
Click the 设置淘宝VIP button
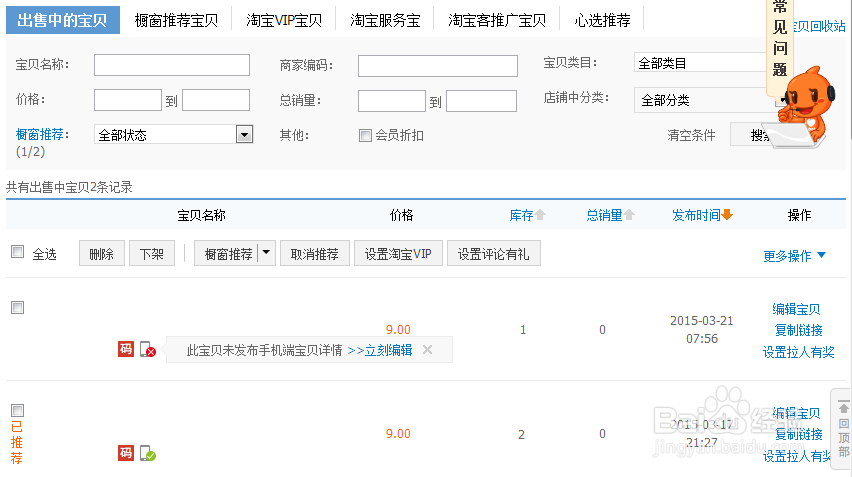[x=398, y=253]
